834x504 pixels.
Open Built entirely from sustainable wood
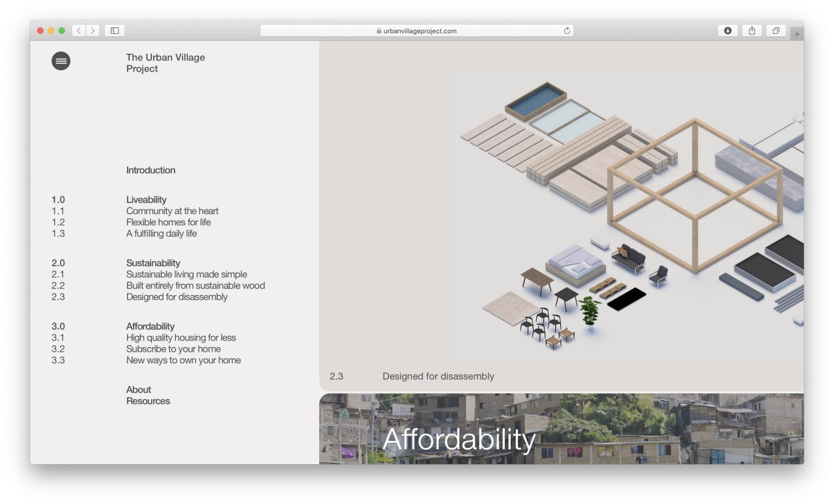[195, 285]
